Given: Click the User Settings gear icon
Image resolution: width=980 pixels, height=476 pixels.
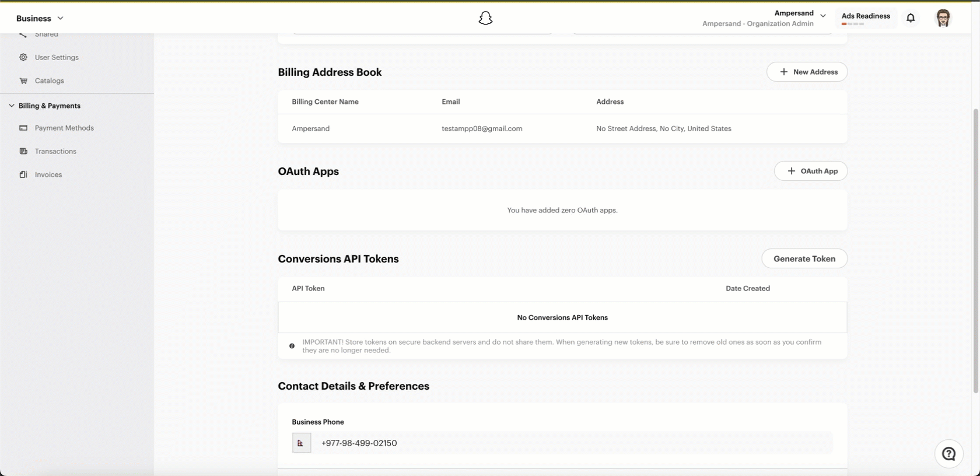Looking at the screenshot, I should pyautogui.click(x=23, y=57).
